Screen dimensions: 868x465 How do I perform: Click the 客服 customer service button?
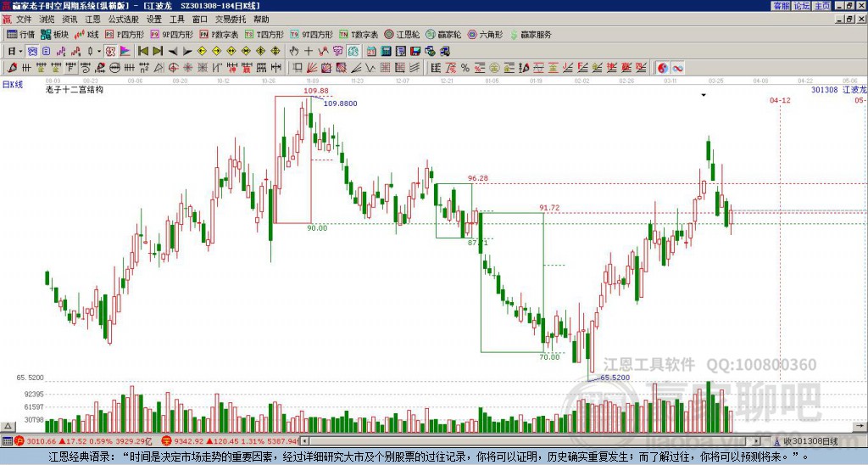[x=781, y=6]
